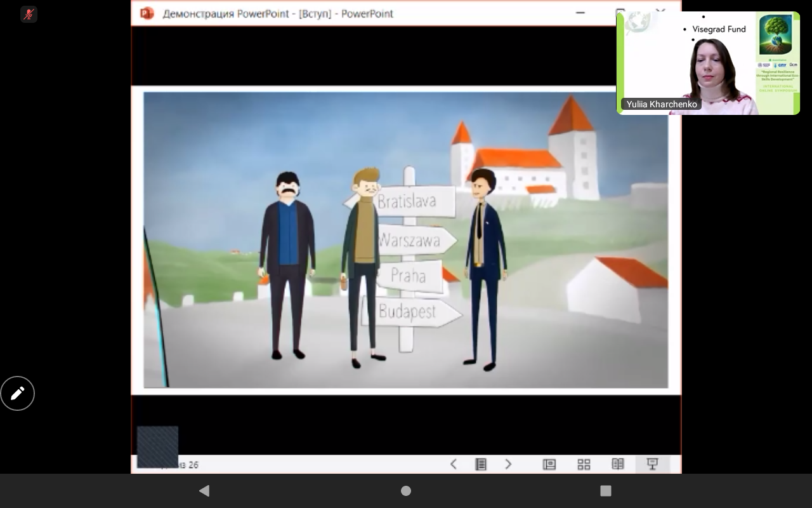Click the dark self-view thumbnail square
Viewport: 812px width, 508px height.
click(x=157, y=446)
